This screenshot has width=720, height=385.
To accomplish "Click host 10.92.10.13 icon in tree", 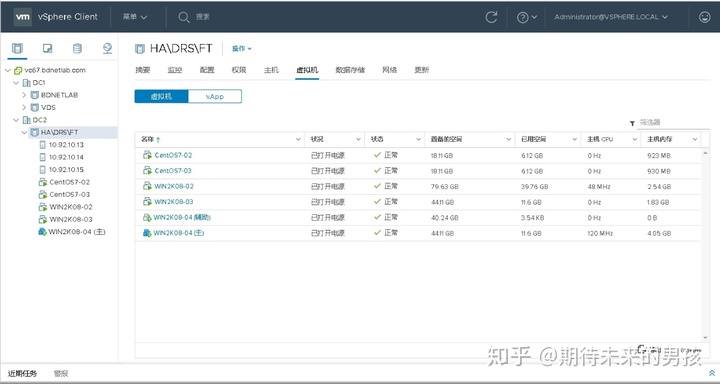I will 43,145.
